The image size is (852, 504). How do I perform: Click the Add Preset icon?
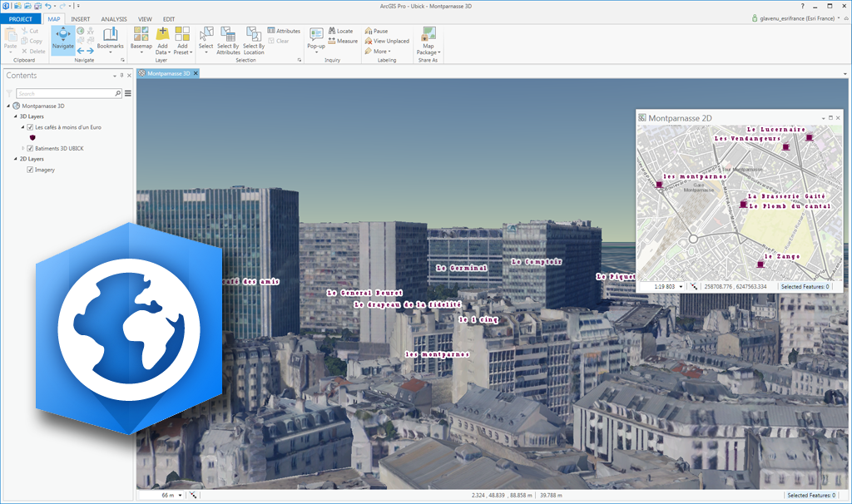click(x=182, y=34)
